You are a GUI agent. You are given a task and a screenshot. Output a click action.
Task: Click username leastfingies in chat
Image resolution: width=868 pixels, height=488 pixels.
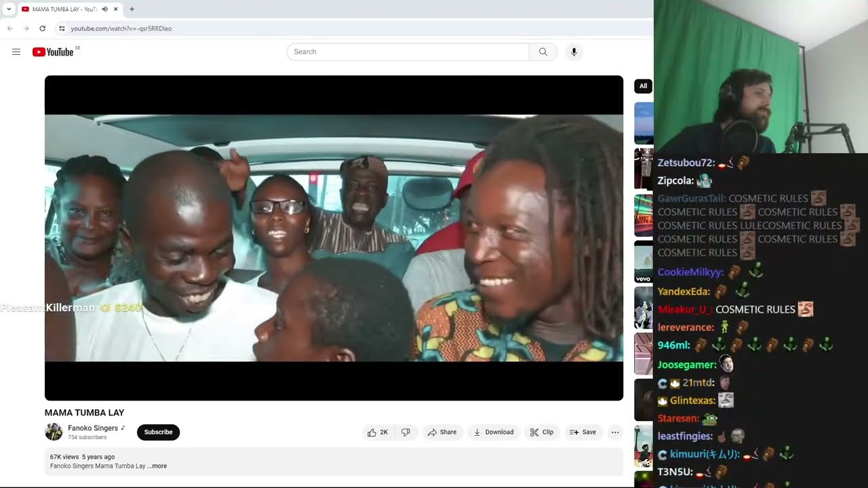(685, 436)
